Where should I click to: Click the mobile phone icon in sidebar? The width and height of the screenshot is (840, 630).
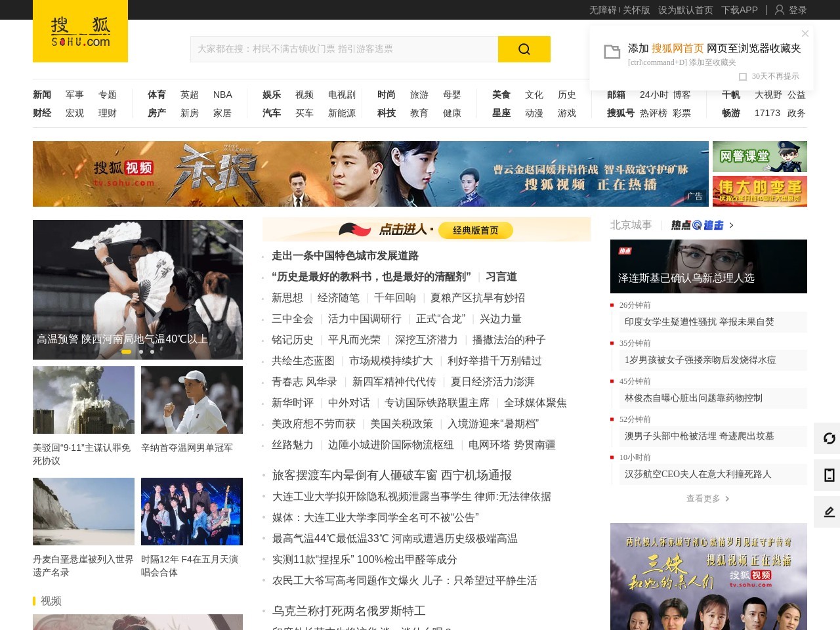(829, 475)
